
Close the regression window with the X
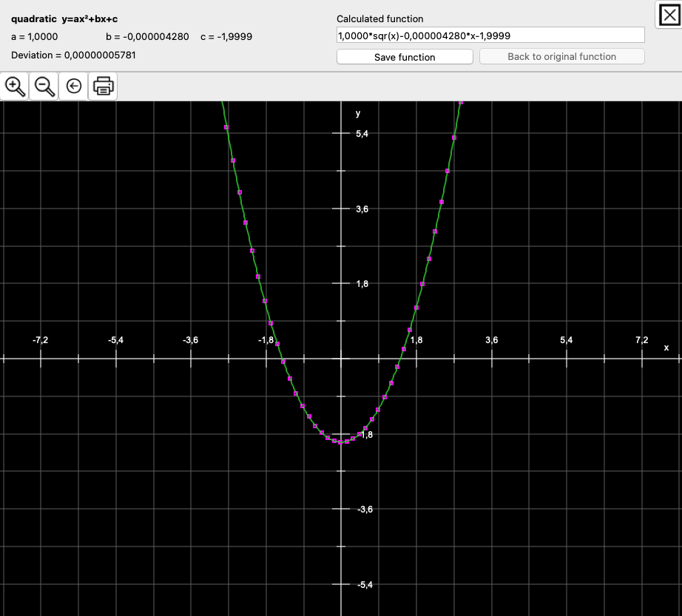[669, 14]
